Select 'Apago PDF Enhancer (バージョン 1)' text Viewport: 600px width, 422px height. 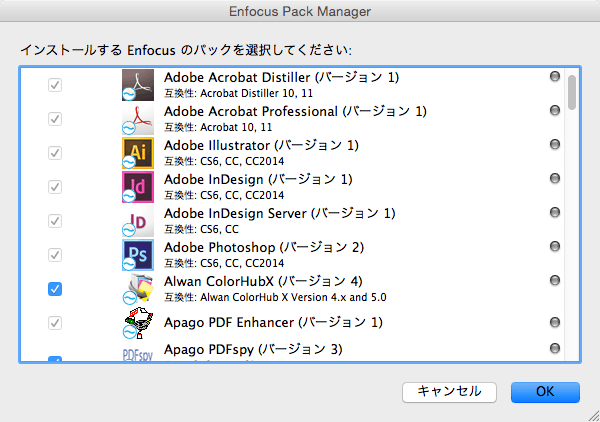(x=274, y=323)
